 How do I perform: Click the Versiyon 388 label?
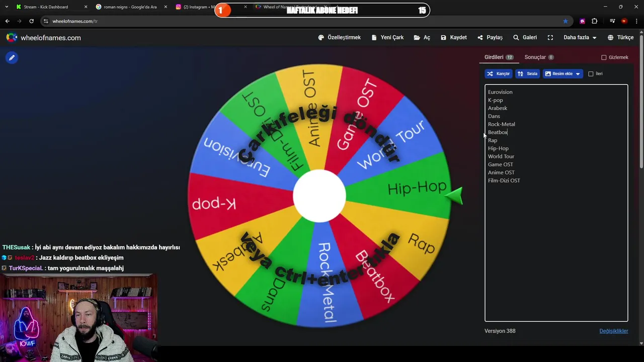(x=500, y=331)
